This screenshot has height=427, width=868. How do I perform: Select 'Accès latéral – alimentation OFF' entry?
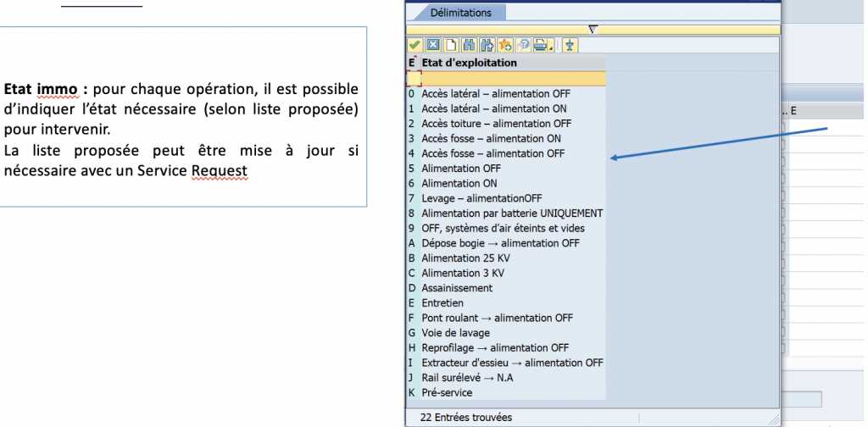click(x=494, y=94)
